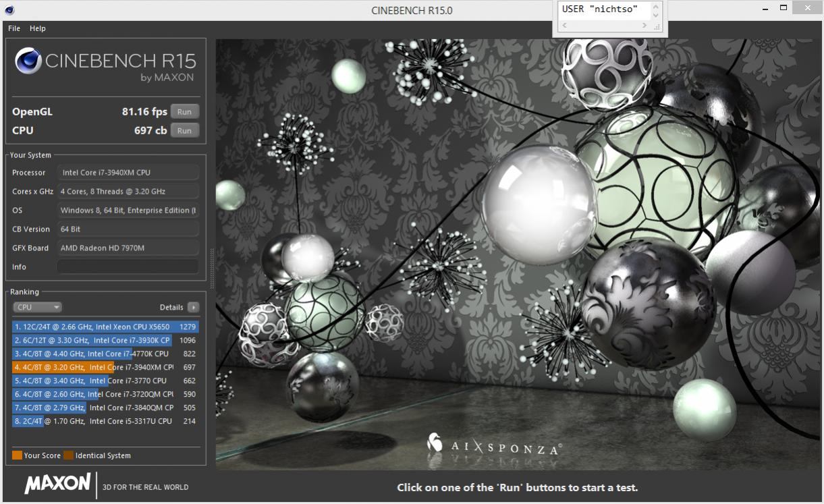Select highlighted ranking entry Core i7-3940XM
The image size is (824, 504).
click(x=106, y=367)
